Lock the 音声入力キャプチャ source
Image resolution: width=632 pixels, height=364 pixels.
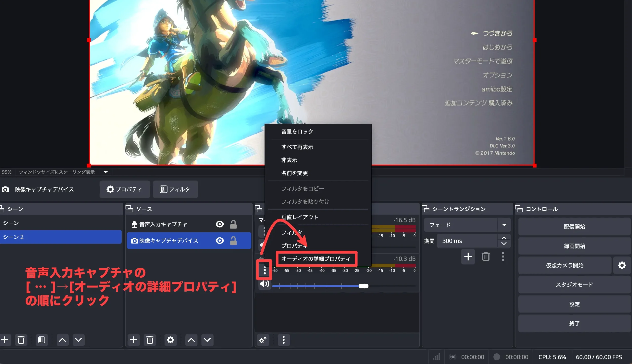(233, 224)
